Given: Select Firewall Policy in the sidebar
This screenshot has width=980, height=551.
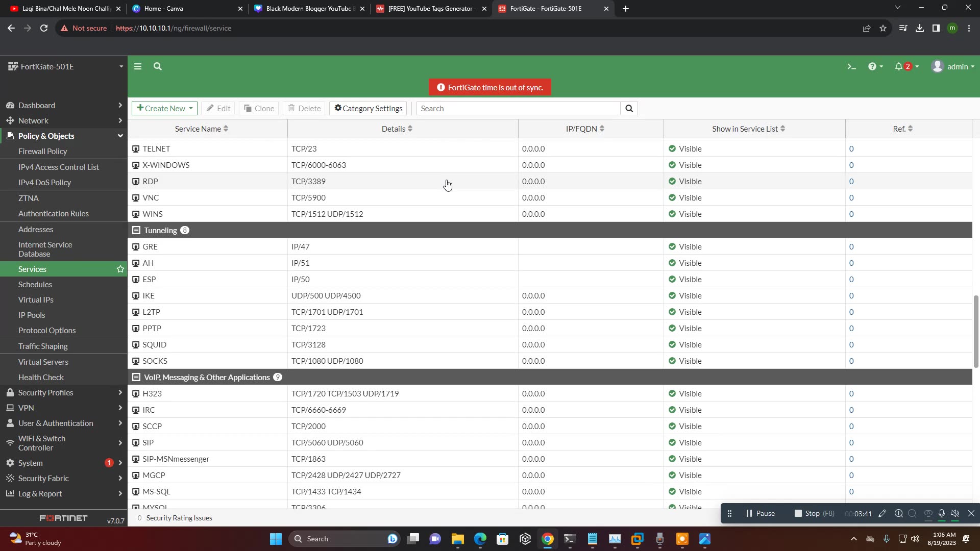Looking at the screenshot, I should click(43, 151).
